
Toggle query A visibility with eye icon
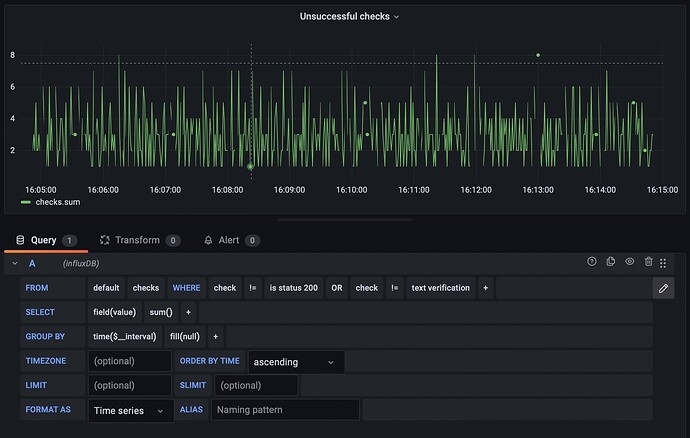click(630, 262)
